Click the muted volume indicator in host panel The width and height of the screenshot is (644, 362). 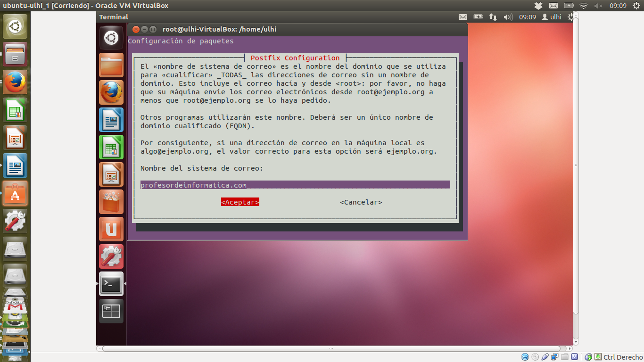coord(599,6)
